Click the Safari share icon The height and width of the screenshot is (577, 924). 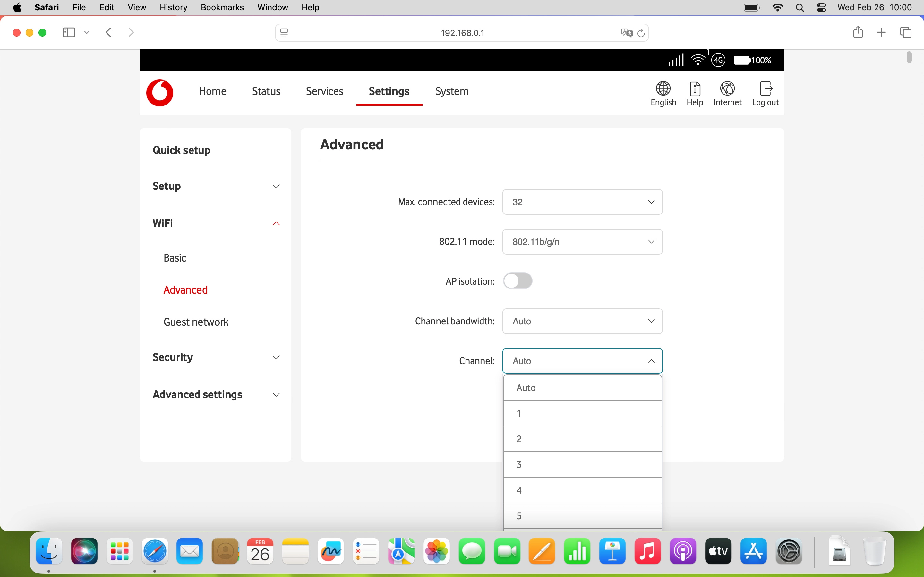click(858, 32)
